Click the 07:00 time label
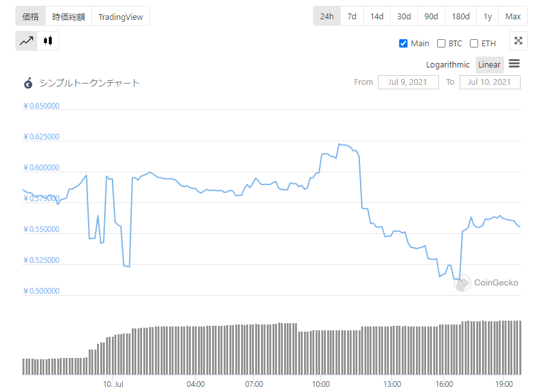Screen dimensions: 538x392 pos(254,384)
